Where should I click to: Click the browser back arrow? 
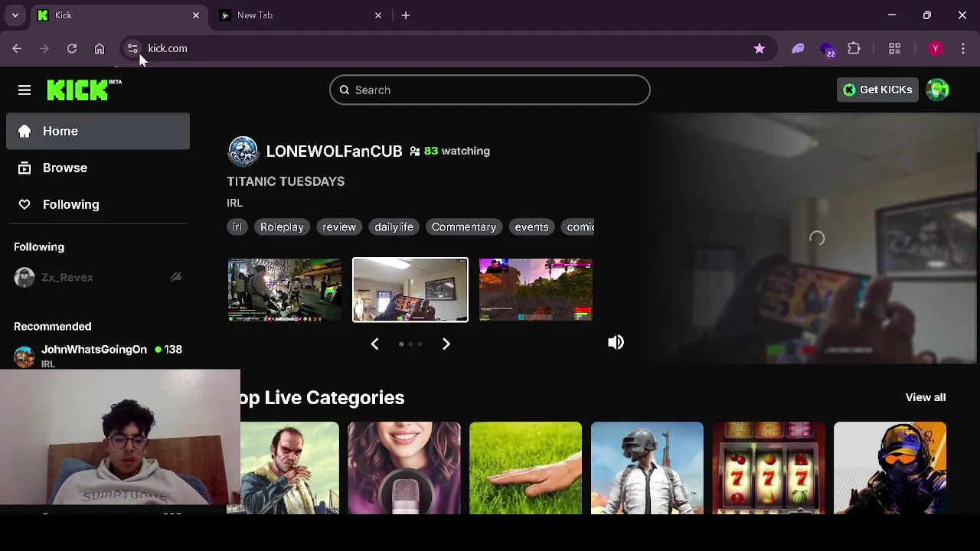(x=17, y=48)
